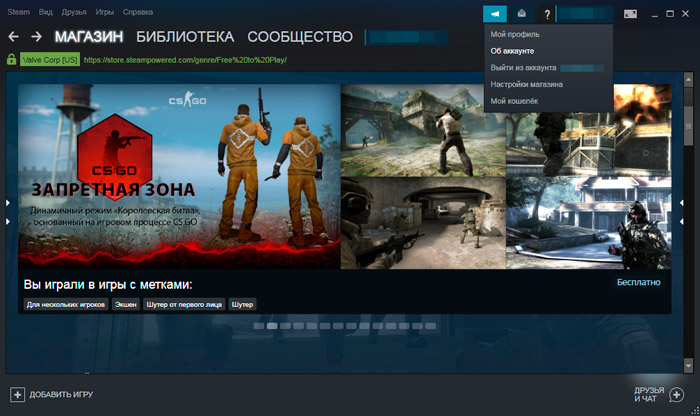Open the announcements megaphone icon
The image size is (700, 416).
(495, 14)
